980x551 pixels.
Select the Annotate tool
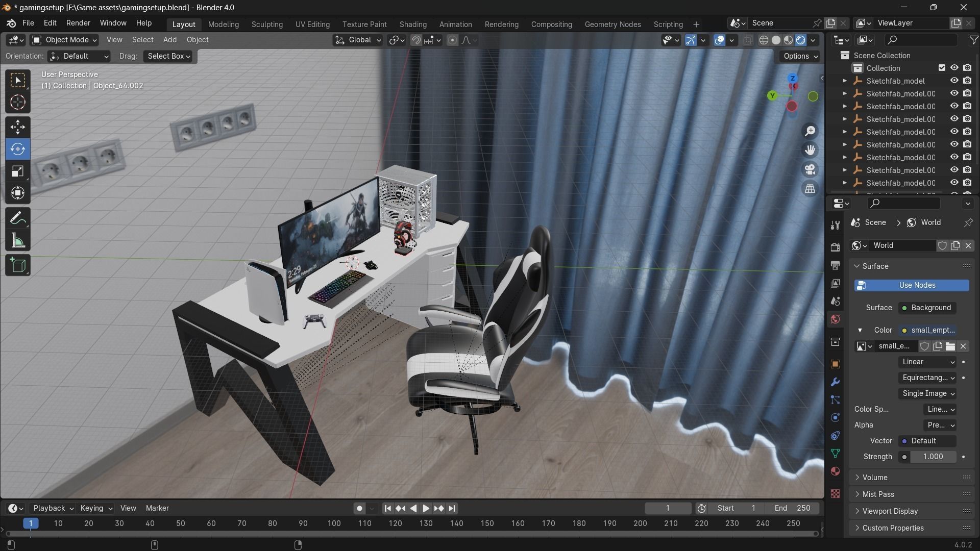pos(18,218)
